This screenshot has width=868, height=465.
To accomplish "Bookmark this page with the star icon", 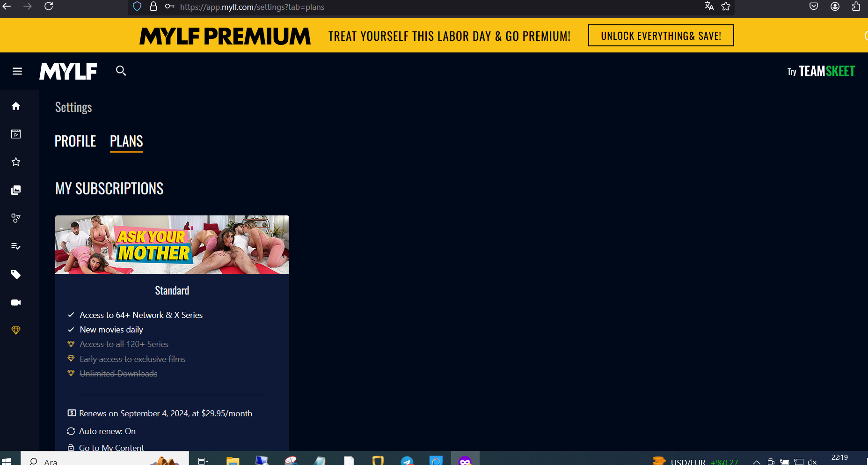I will click(726, 6).
